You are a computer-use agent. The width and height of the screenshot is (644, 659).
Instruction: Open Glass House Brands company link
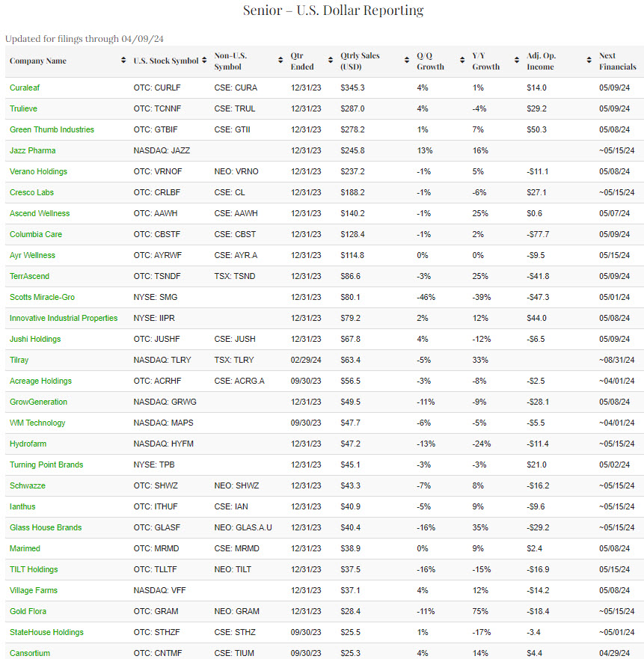point(46,527)
